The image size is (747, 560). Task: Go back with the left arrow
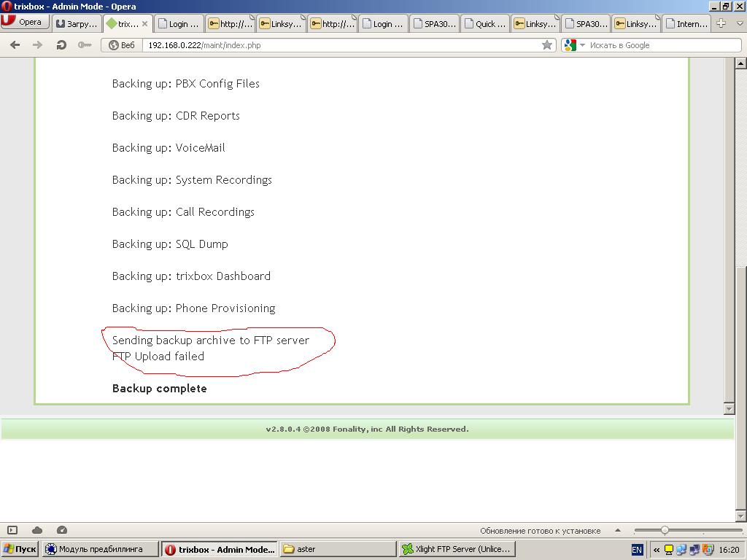(x=15, y=44)
